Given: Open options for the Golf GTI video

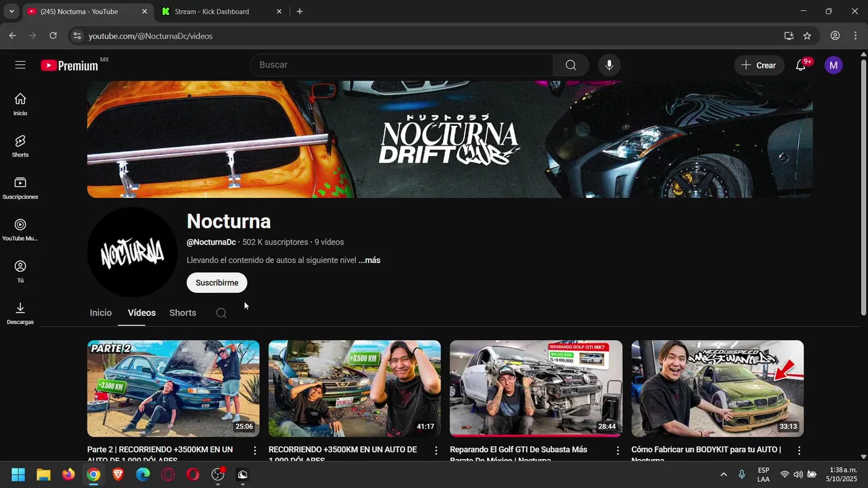Looking at the screenshot, I should pos(618,451).
